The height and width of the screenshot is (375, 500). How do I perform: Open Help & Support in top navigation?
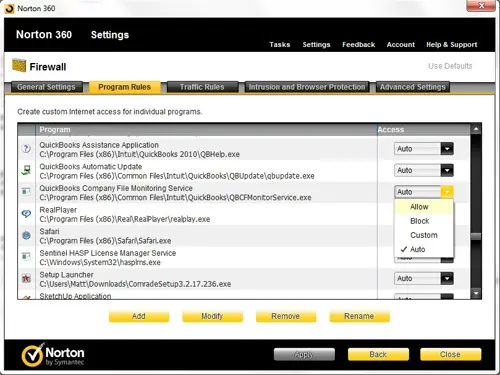pyautogui.click(x=452, y=45)
